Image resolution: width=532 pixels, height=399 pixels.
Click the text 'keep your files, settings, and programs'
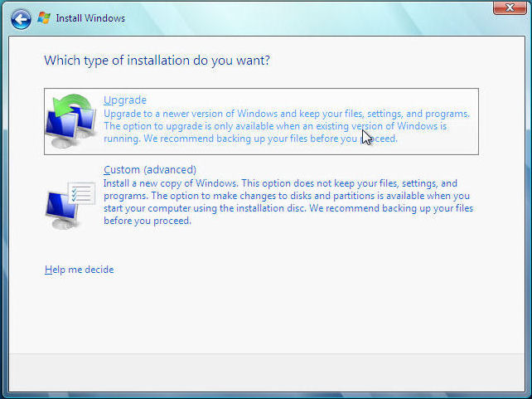(x=389, y=114)
